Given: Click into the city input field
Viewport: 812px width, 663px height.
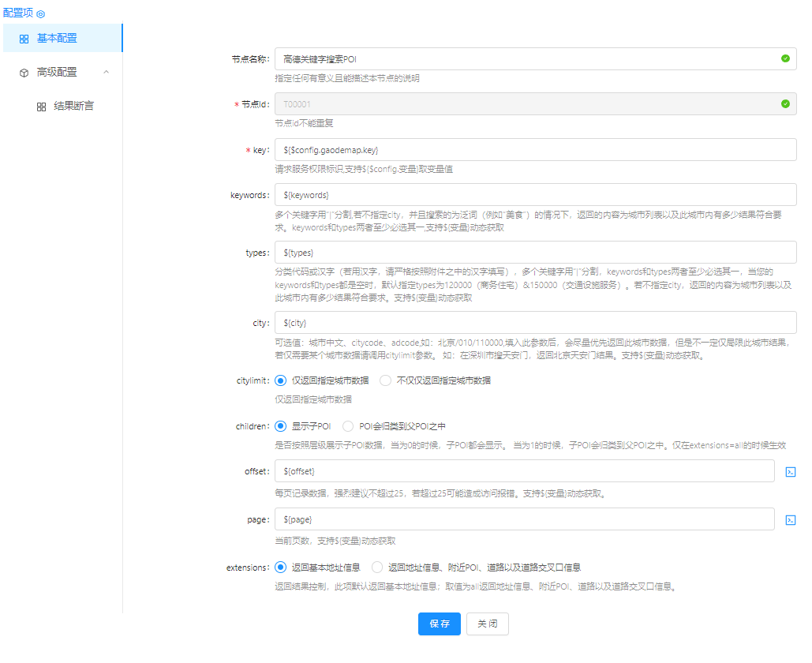Looking at the screenshot, I should point(535,323).
